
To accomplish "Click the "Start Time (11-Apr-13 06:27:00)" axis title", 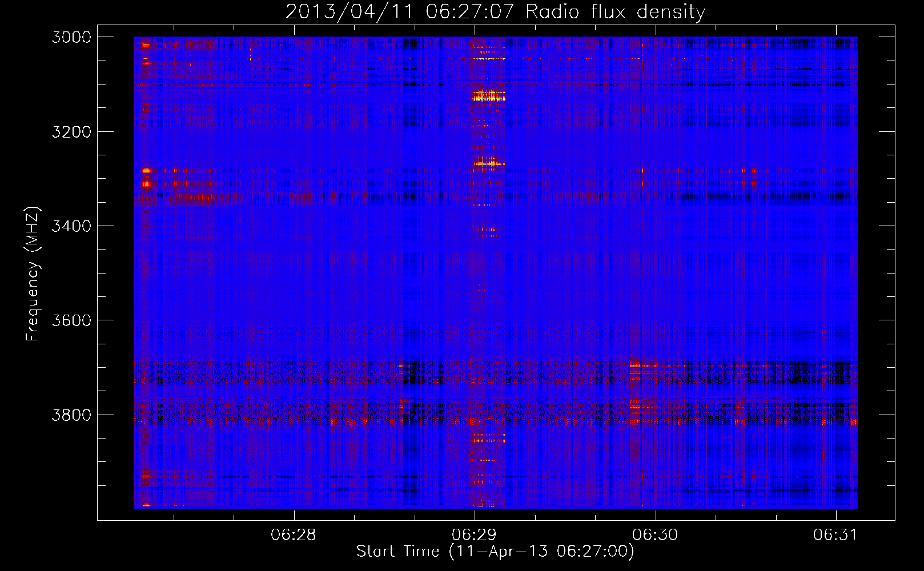I will (x=495, y=552).
